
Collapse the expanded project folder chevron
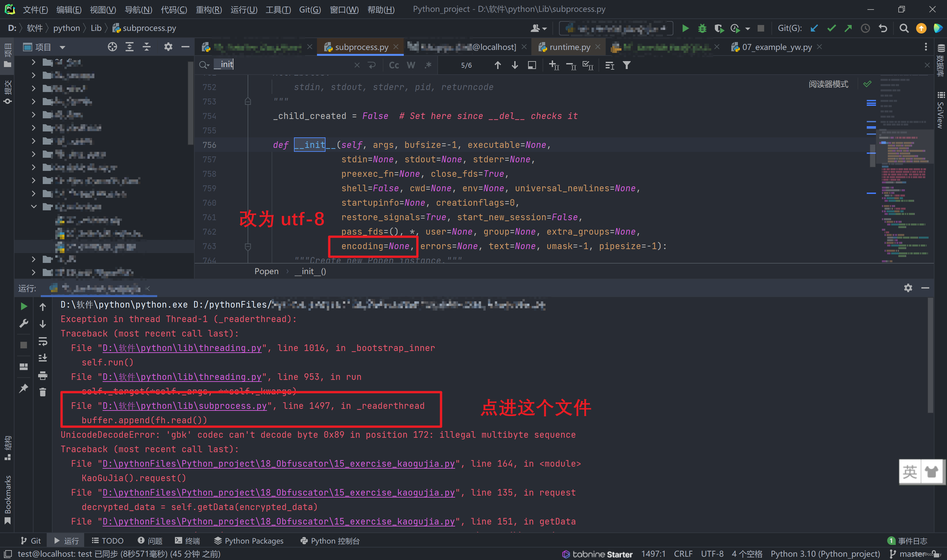tap(34, 207)
